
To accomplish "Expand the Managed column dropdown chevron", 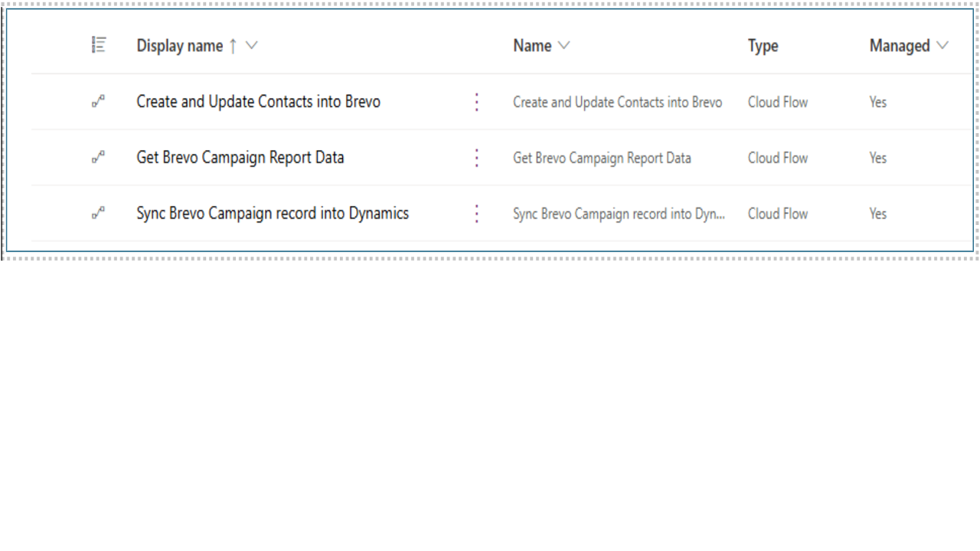I will (942, 46).
